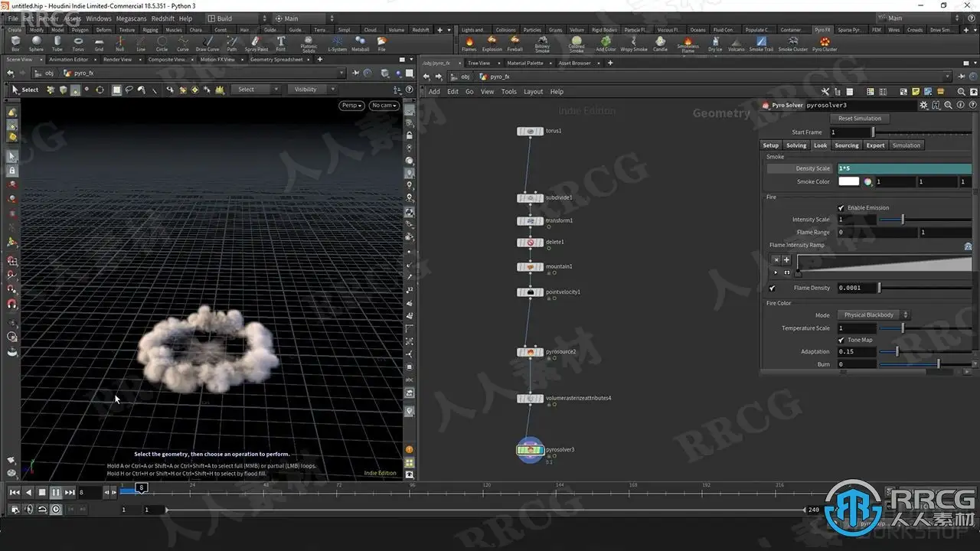This screenshot has width=980, height=551.
Task: Switch to the Sourcing tab
Action: click(846, 145)
